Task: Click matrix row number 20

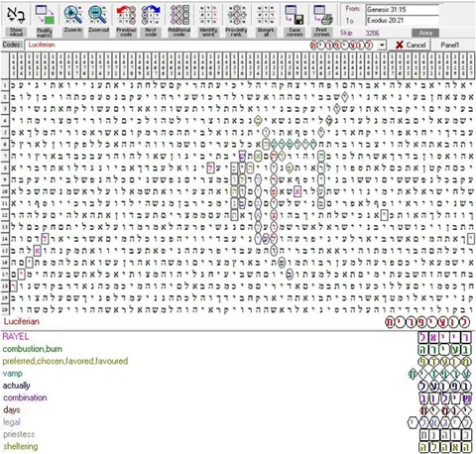Action: point(5,309)
